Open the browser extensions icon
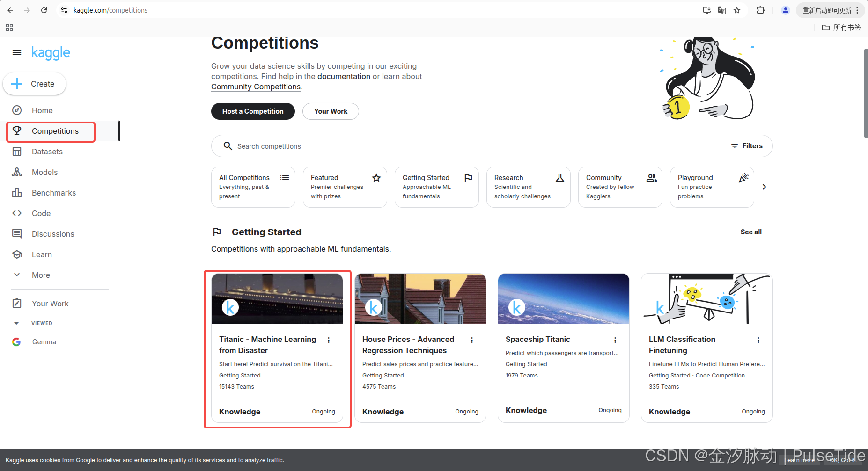 pyautogui.click(x=761, y=10)
